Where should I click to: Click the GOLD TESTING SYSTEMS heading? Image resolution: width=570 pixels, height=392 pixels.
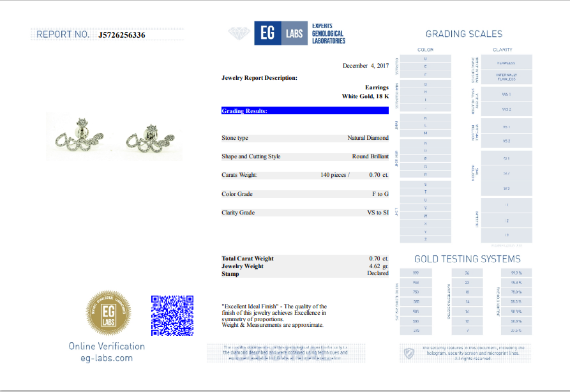(x=467, y=259)
